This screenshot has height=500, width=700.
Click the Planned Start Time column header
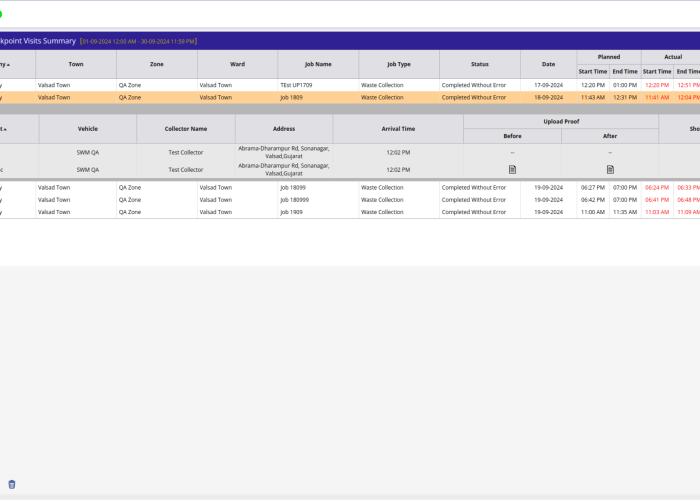point(592,71)
